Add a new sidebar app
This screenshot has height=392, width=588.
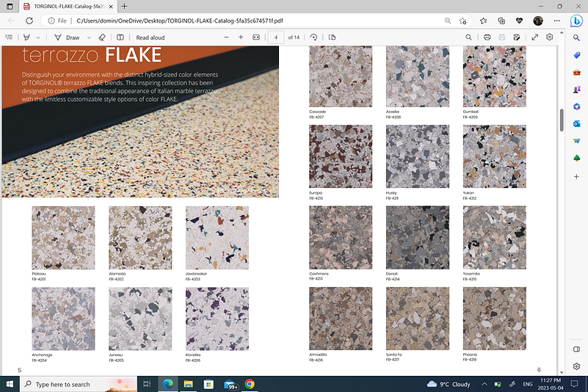pyautogui.click(x=576, y=176)
